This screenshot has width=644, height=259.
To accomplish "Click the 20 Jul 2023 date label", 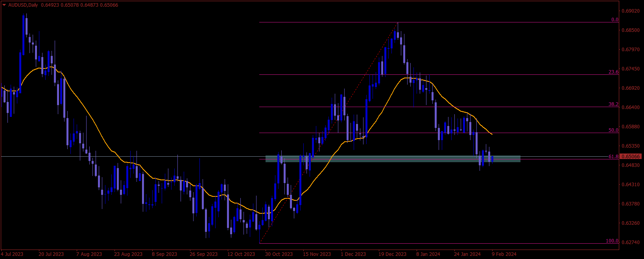I will (x=51, y=254).
